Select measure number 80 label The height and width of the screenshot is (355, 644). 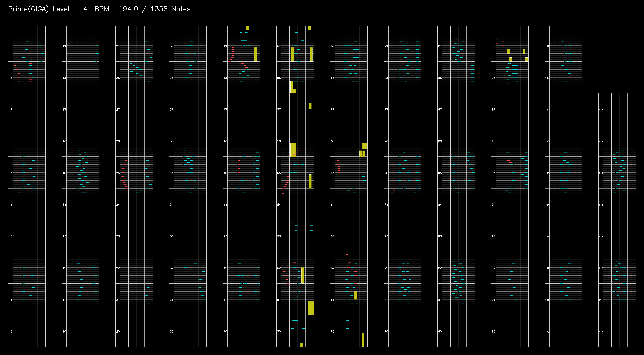point(440,331)
